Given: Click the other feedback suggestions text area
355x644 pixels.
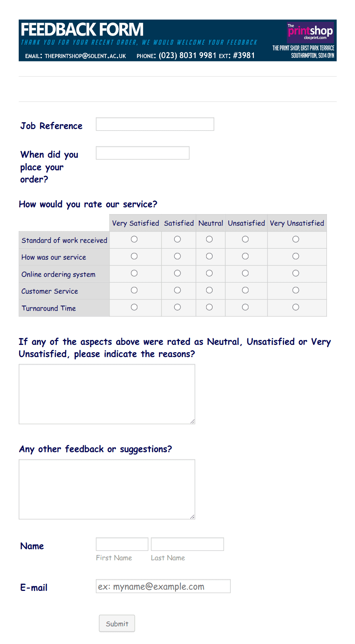Looking at the screenshot, I should tap(106, 489).
